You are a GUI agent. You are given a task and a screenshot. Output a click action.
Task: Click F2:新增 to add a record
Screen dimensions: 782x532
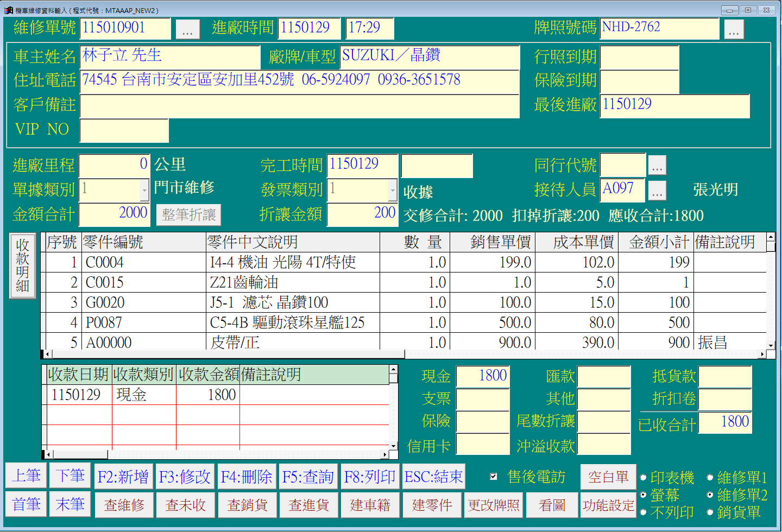point(123,477)
